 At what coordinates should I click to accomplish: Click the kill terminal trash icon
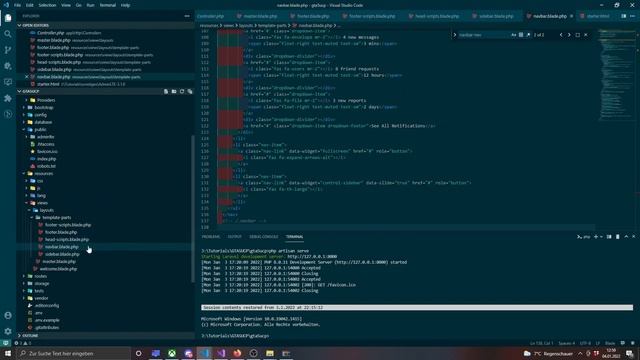tap(618, 237)
